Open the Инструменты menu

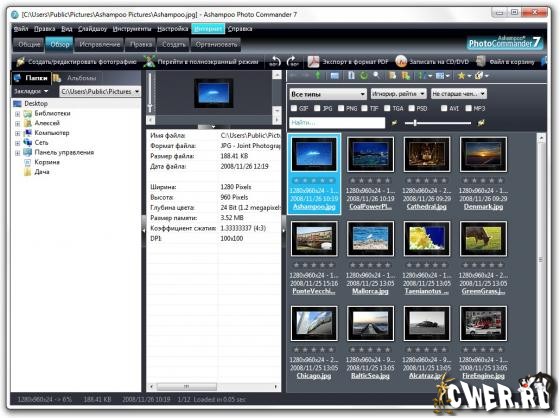pyautogui.click(x=132, y=29)
